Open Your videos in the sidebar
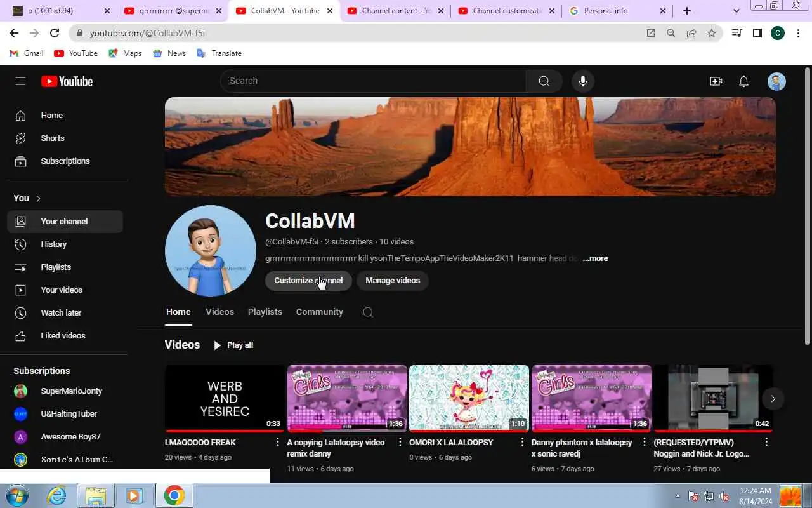The height and width of the screenshot is (508, 812). (x=65, y=290)
